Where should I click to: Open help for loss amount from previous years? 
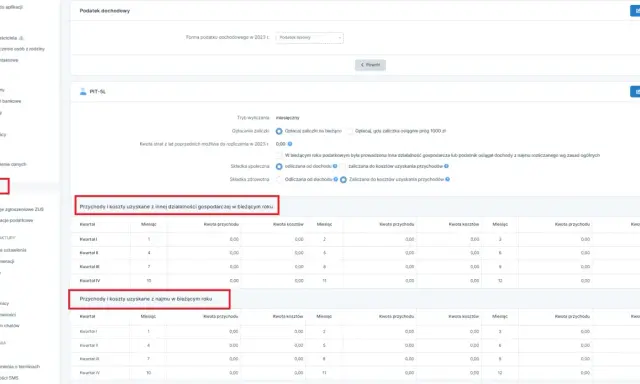290,144
